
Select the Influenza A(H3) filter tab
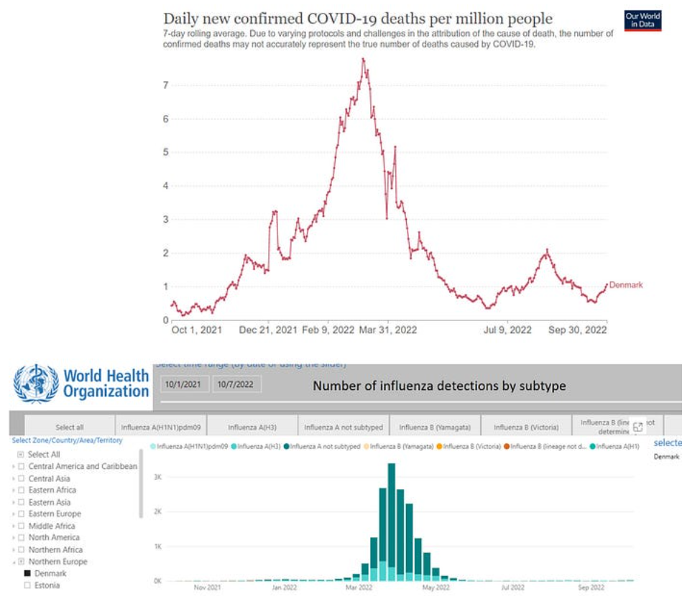(x=252, y=427)
